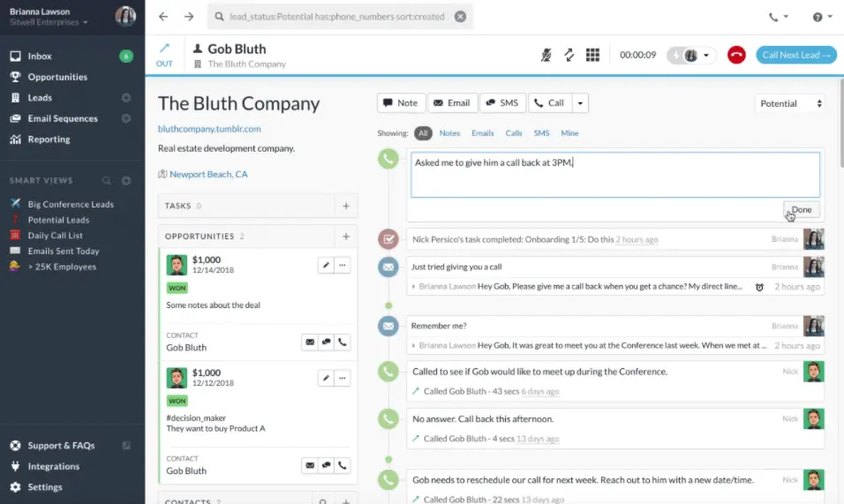Open Big Conference Leads smart view

click(72, 204)
